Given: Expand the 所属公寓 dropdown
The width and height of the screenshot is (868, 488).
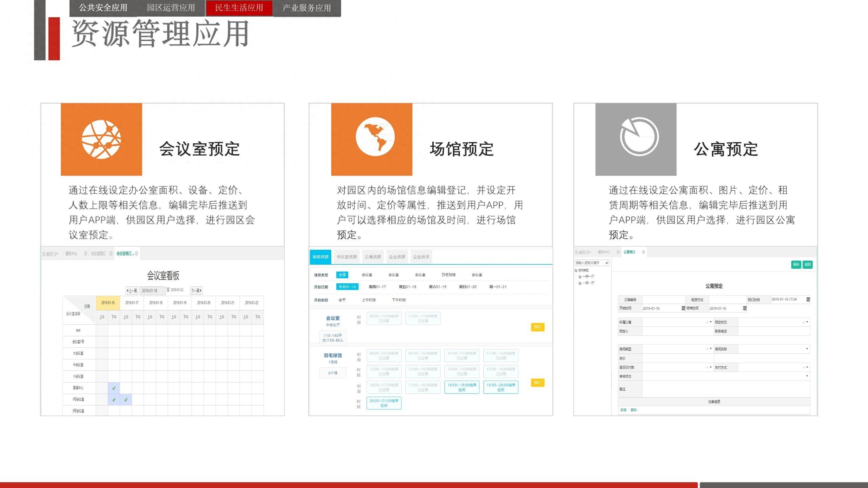Looking at the screenshot, I should [x=711, y=322].
